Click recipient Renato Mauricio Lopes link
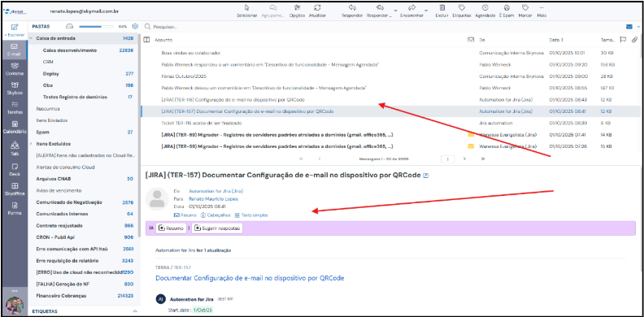This screenshot has width=644, height=317. (x=213, y=199)
